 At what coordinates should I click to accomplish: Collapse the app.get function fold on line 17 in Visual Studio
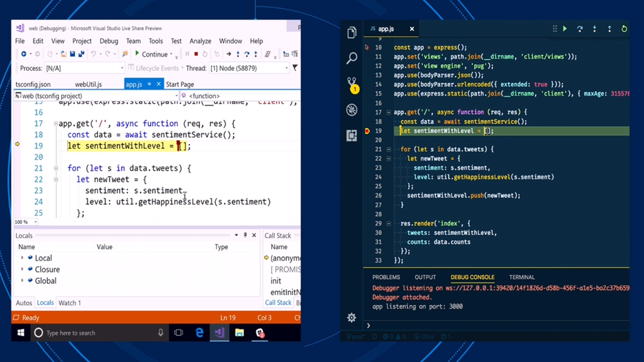pyautogui.click(x=55, y=124)
